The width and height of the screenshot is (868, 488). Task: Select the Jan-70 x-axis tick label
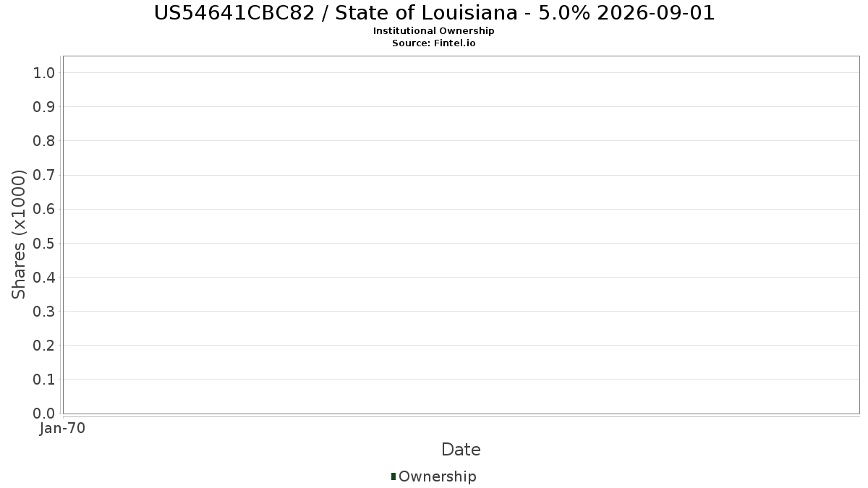(63, 429)
